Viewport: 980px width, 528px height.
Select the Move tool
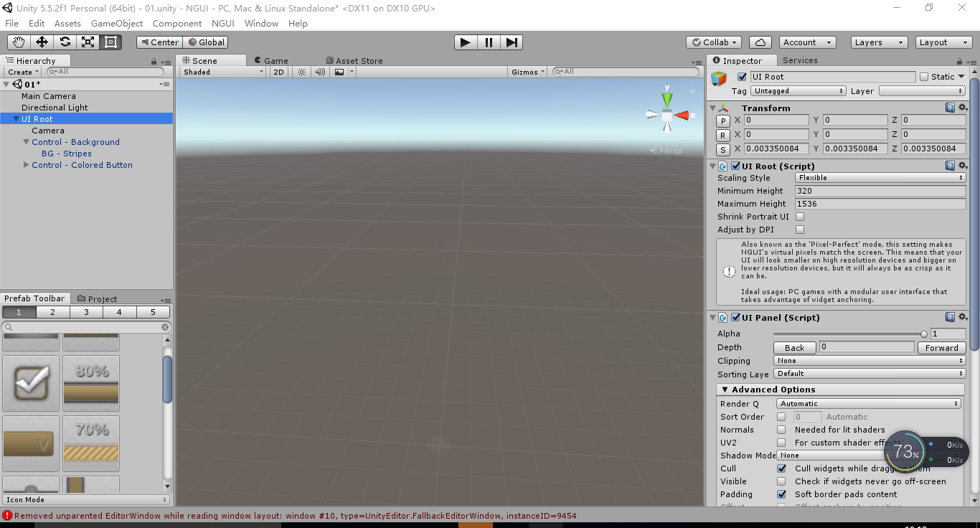(x=42, y=42)
